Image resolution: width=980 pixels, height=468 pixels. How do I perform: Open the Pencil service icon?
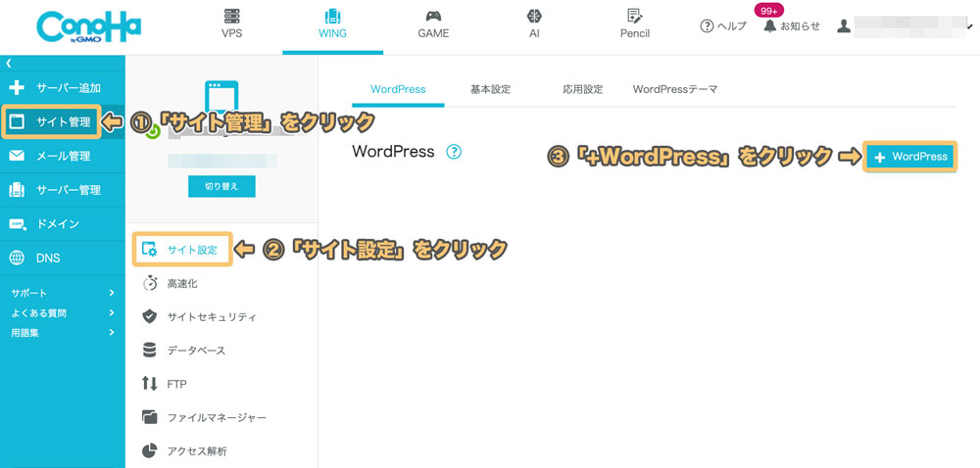pos(635,17)
